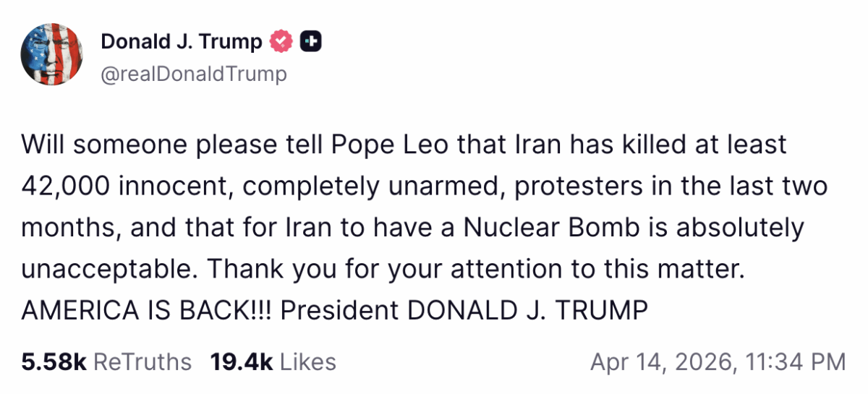
Task: Open the Donald J. Trump display name
Action: (x=181, y=43)
